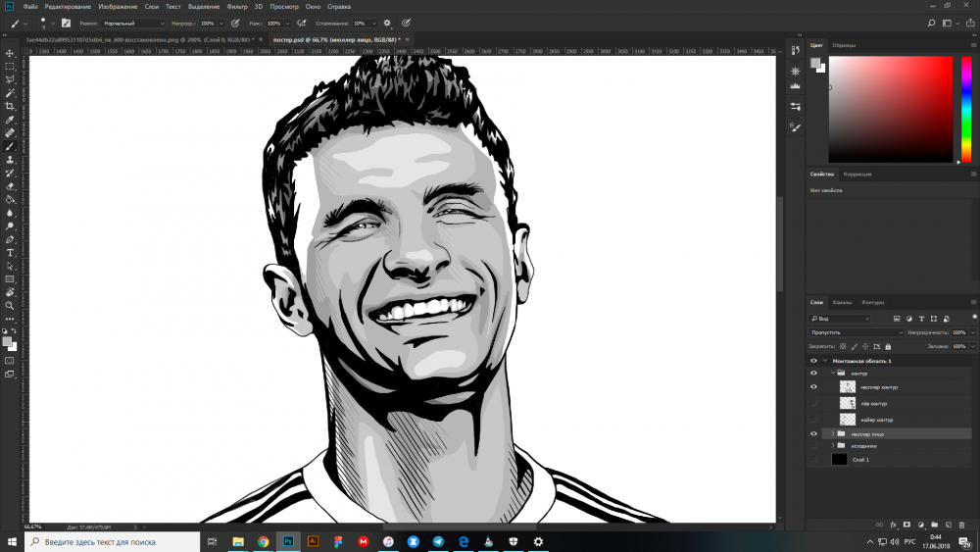Select the Horizontal Type tool
The width and height of the screenshot is (980, 552).
pos(10,253)
